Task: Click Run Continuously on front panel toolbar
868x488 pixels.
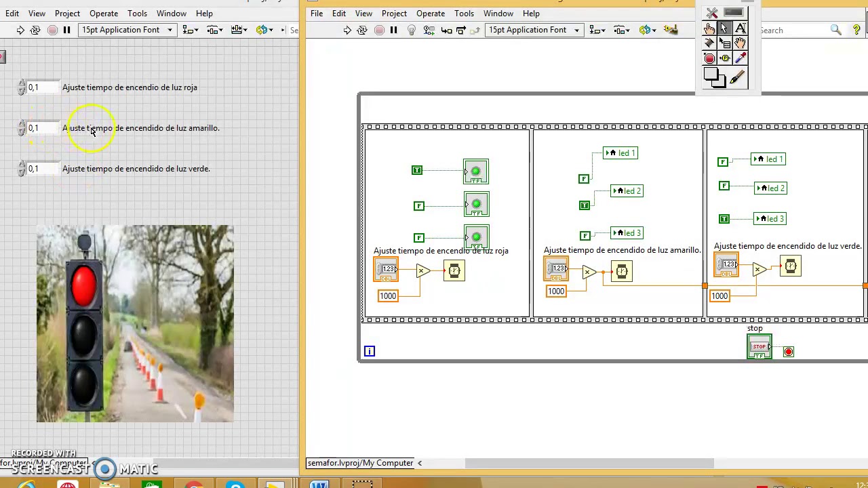Action: pos(36,30)
